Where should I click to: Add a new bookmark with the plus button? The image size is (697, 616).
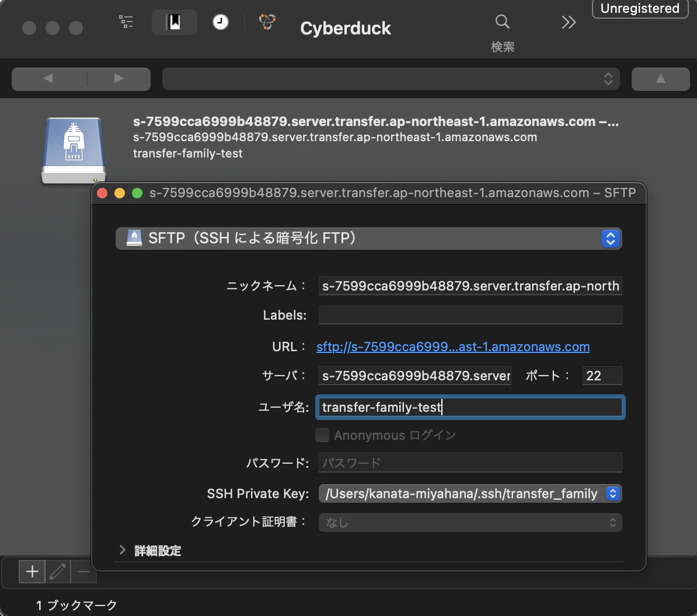coord(32,572)
